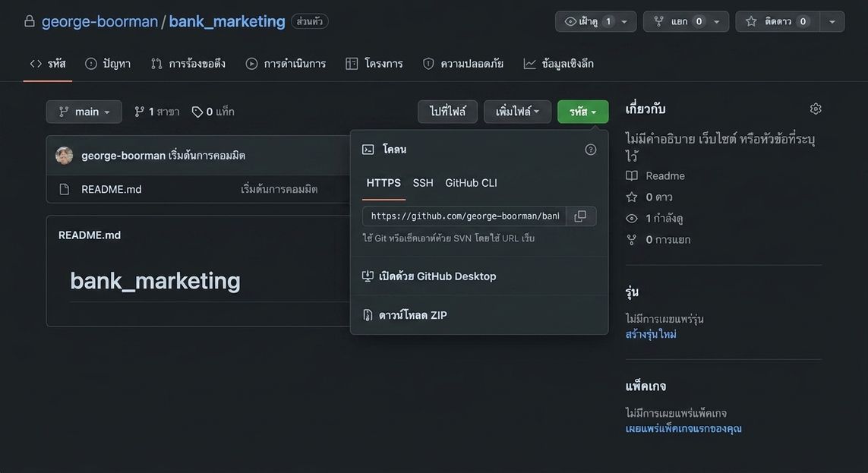
Task: Collapse the green รหัส code dropdown
Action: point(583,112)
